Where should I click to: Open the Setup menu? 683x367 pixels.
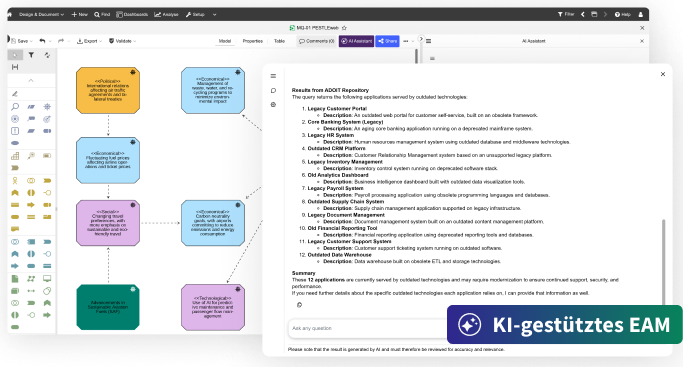[195, 14]
